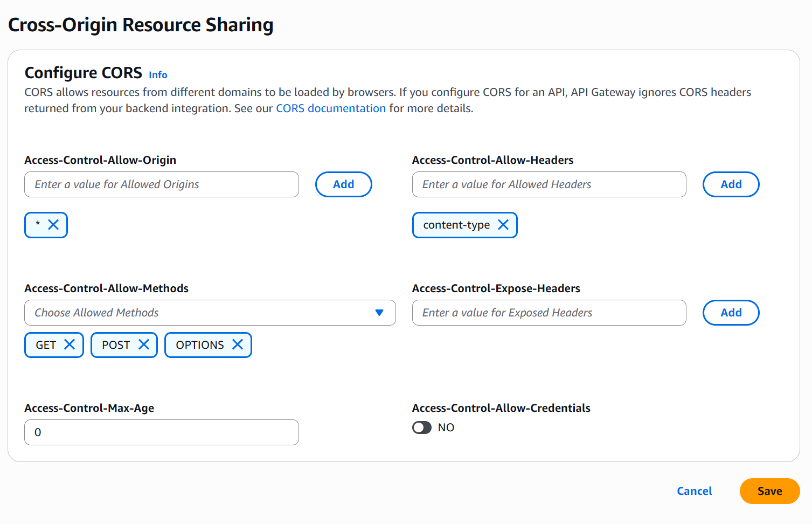Image resolution: width=812 pixels, height=524 pixels.
Task: Click Add button for Allowed Origins
Action: coord(343,184)
